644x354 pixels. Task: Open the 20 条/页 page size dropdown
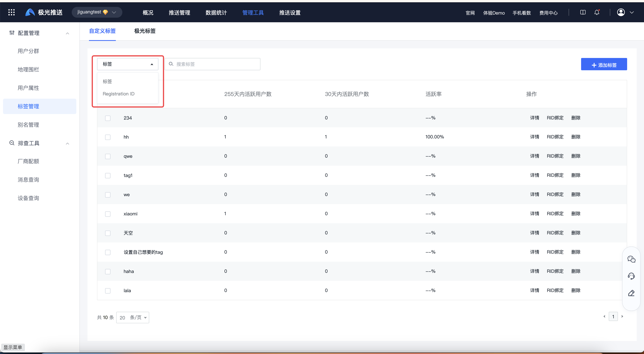tap(133, 318)
